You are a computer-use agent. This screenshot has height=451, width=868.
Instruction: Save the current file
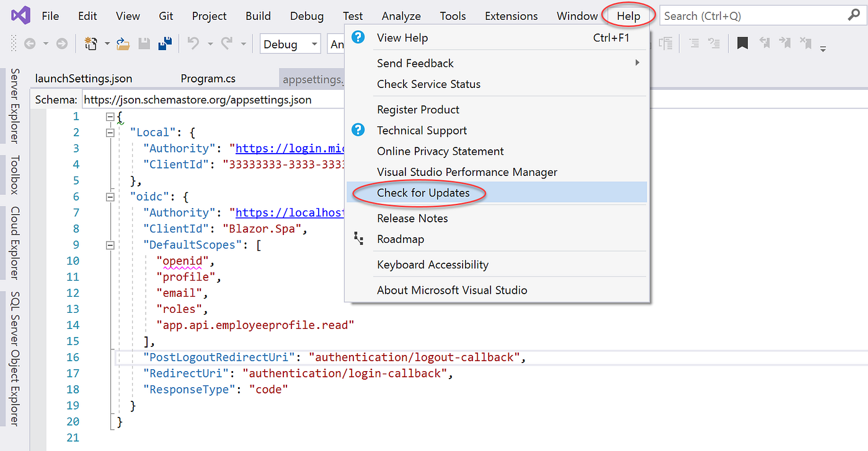pos(143,43)
